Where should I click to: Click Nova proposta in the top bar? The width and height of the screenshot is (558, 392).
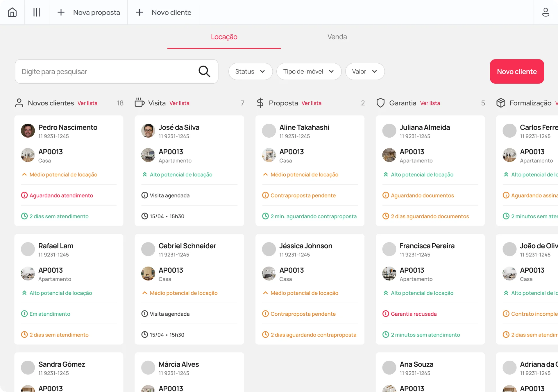[89, 12]
